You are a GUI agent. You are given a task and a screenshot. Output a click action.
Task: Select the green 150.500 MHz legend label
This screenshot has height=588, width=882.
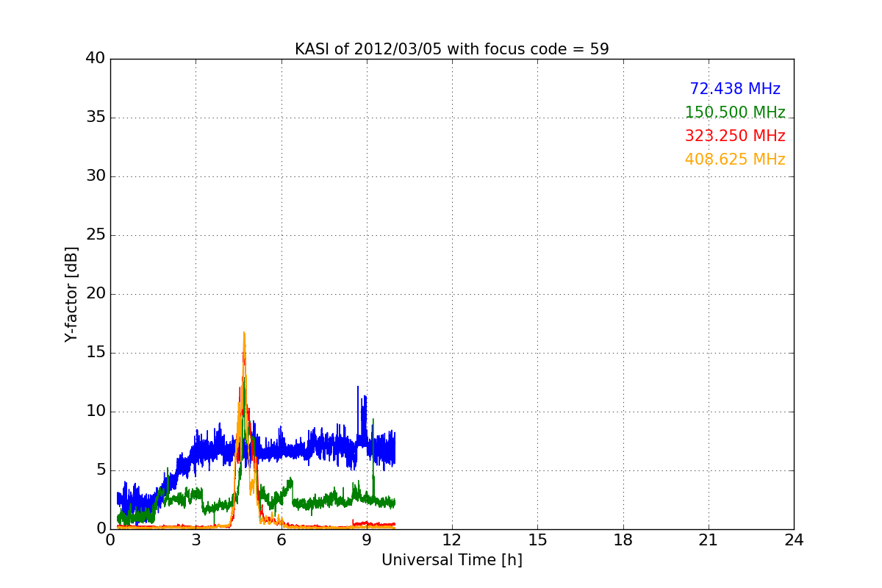point(735,112)
